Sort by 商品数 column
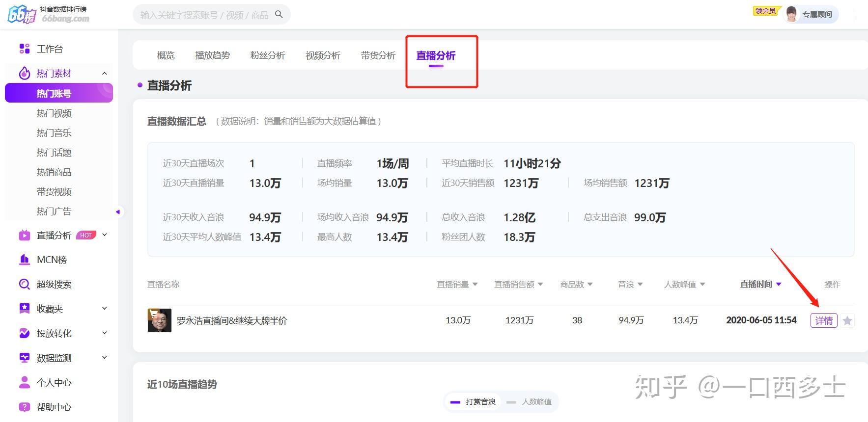This screenshot has height=422, width=868. (577, 285)
